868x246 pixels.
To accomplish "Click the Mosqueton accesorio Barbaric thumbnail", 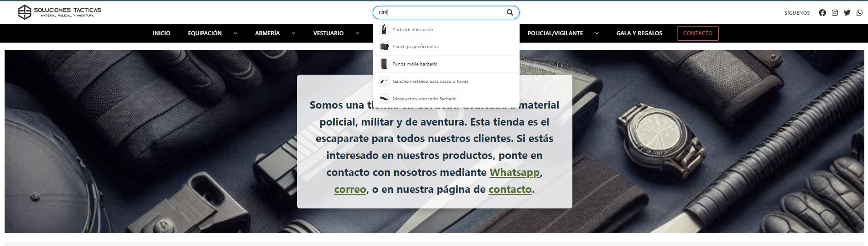I will tap(384, 98).
